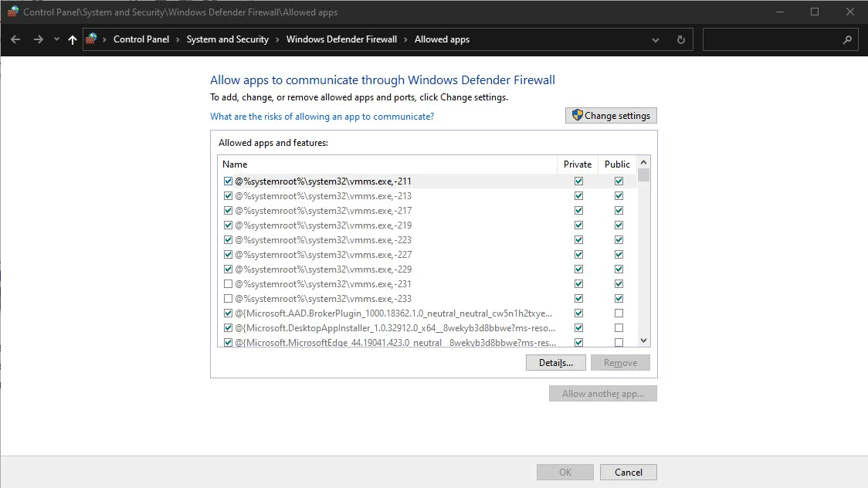
Task: Enable Public checkbox for DesktopAppInstaller row
Action: pyautogui.click(x=619, y=327)
